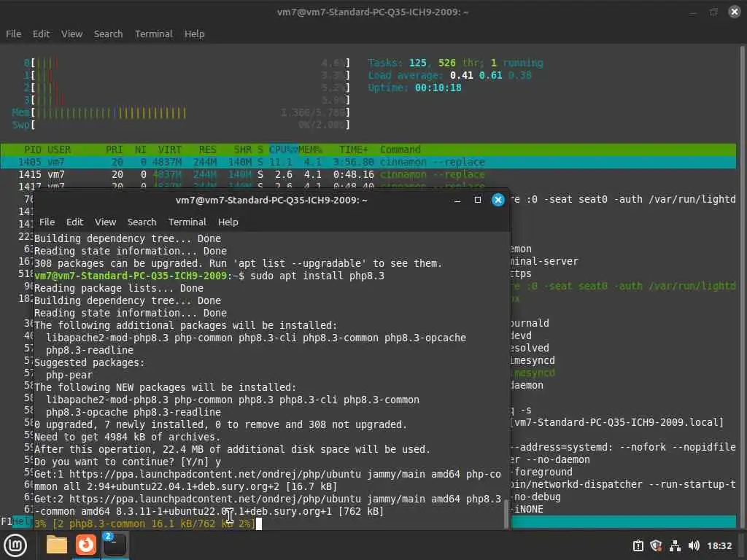Open Terminal menu in background htop terminal
Screen dimensions: 747x560
(x=153, y=34)
